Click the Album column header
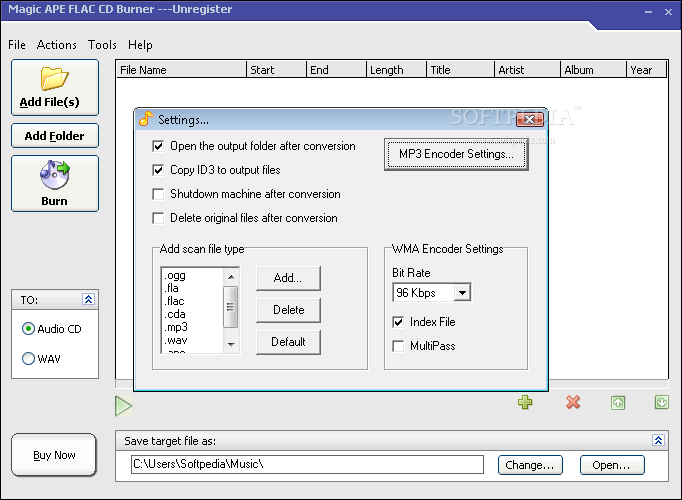Image resolution: width=682 pixels, height=500 pixels. [594, 70]
